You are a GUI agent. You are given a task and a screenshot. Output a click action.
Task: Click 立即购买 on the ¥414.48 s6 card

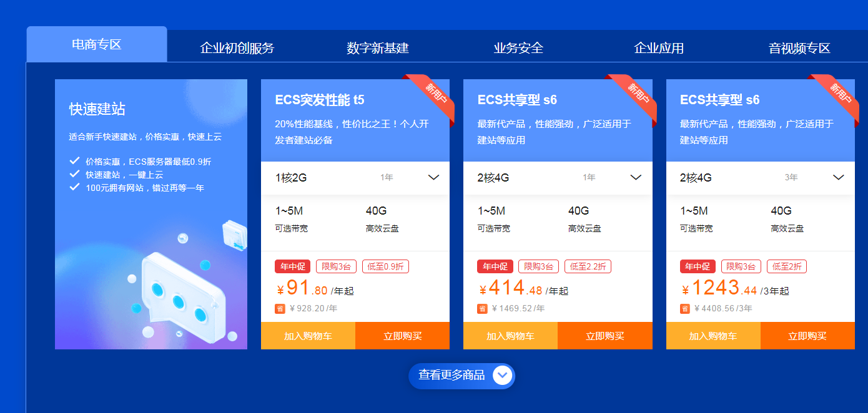pos(605,336)
